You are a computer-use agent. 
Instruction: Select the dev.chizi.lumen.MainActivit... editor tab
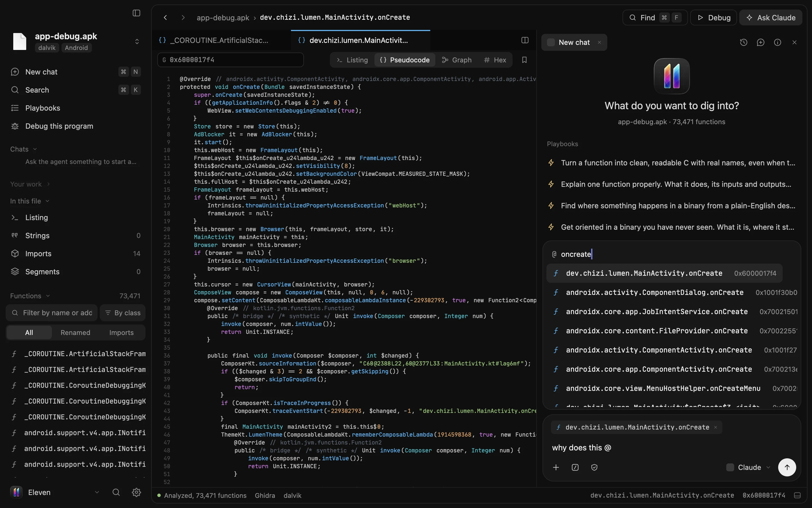(x=360, y=40)
